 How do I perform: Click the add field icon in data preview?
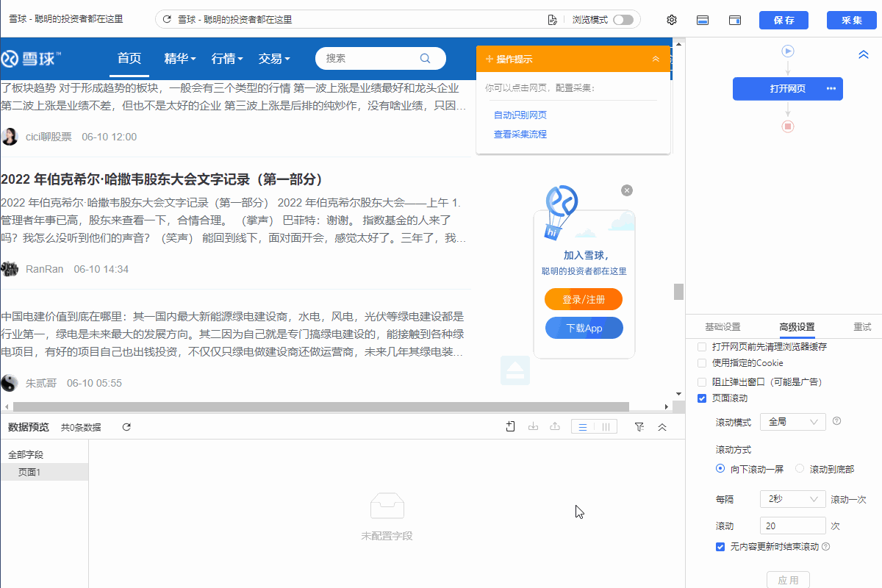pos(511,426)
